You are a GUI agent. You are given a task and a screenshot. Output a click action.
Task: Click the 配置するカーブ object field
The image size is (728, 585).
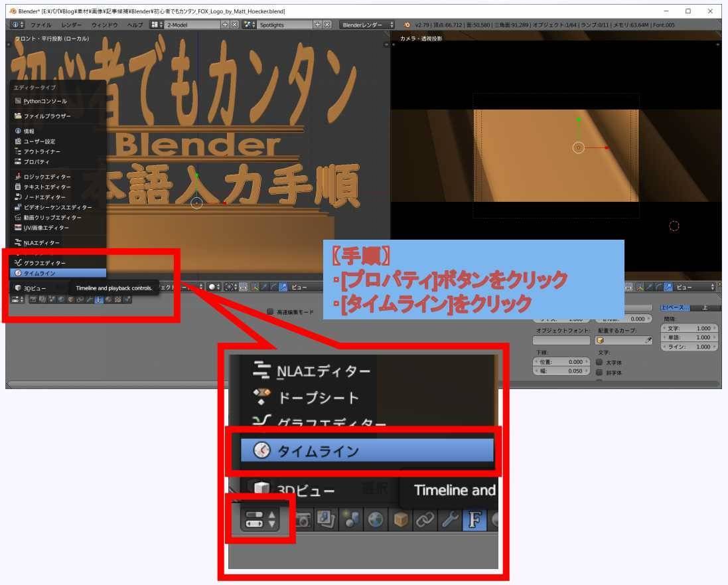click(624, 340)
